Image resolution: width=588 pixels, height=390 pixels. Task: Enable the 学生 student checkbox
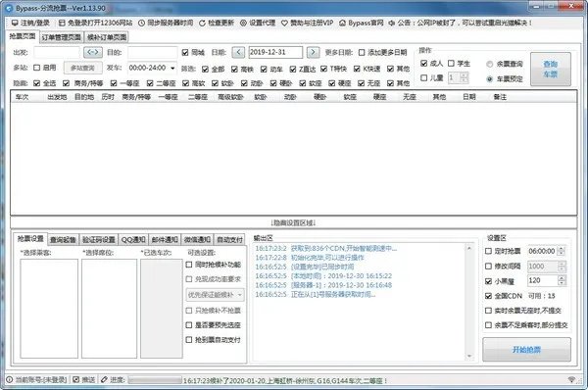(451, 64)
